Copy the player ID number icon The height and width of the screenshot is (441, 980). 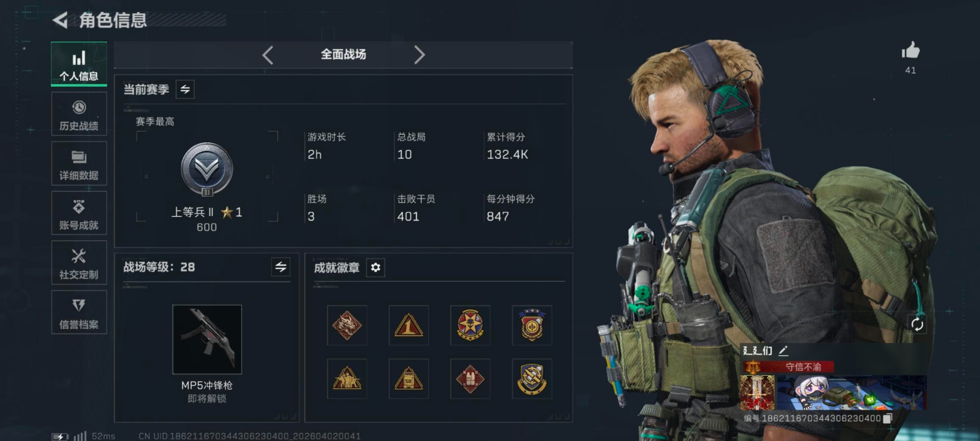click(888, 419)
